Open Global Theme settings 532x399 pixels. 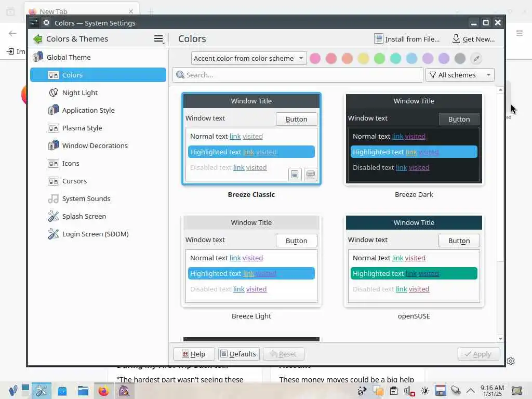click(98, 57)
